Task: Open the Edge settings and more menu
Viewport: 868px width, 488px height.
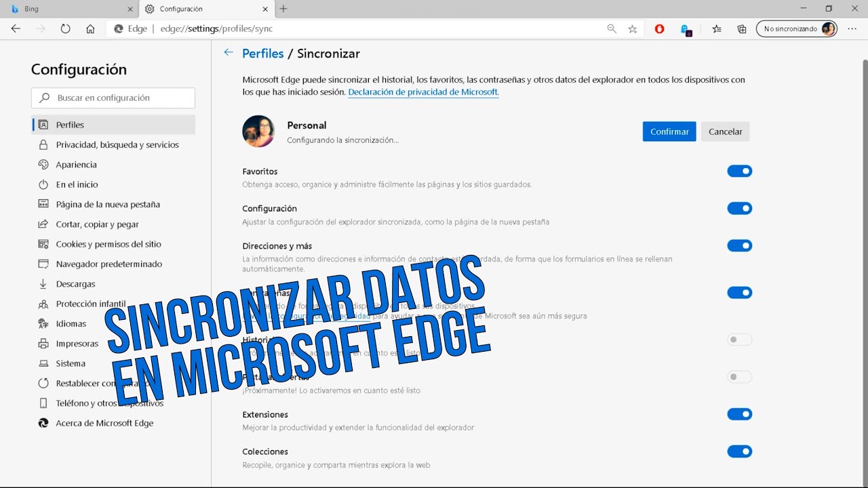Action: [x=852, y=29]
